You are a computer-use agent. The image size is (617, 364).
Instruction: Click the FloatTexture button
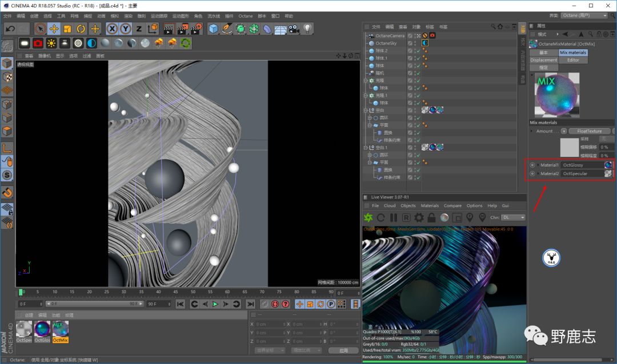(x=589, y=131)
